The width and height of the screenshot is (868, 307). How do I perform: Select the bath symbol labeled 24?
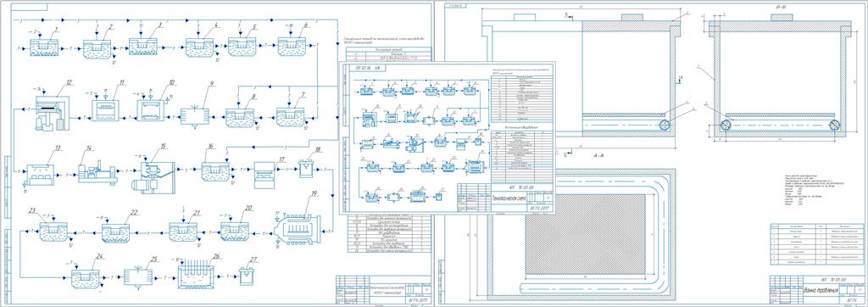click(x=86, y=278)
